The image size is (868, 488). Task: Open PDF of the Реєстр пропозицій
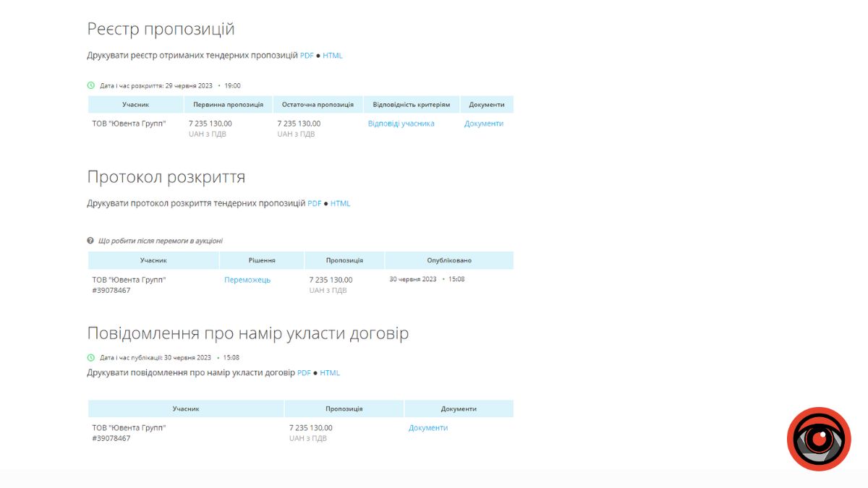(x=307, y=56)
